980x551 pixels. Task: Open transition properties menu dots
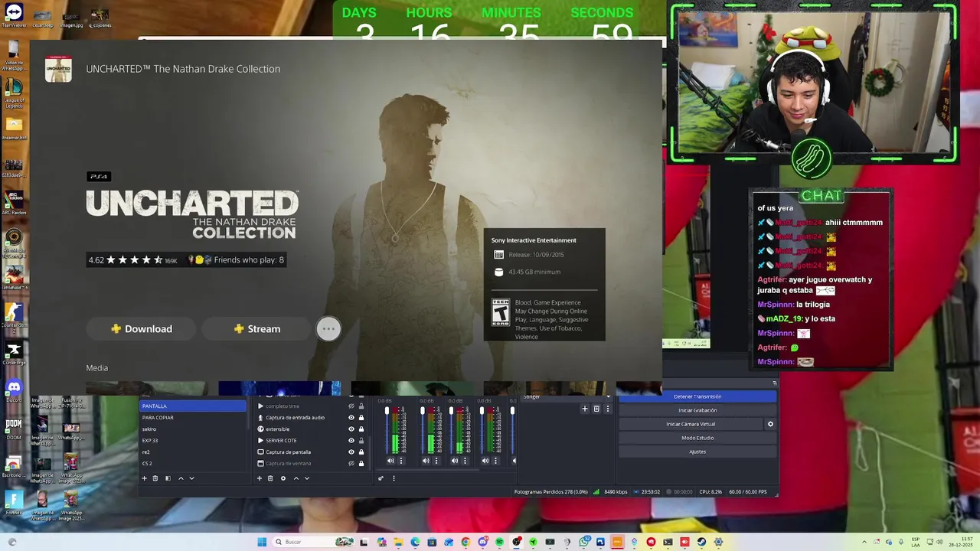(608, 409)
